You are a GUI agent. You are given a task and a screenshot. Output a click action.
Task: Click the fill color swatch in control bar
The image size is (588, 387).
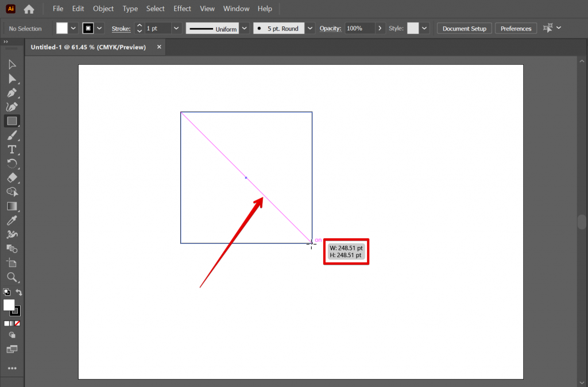[61, 28]
